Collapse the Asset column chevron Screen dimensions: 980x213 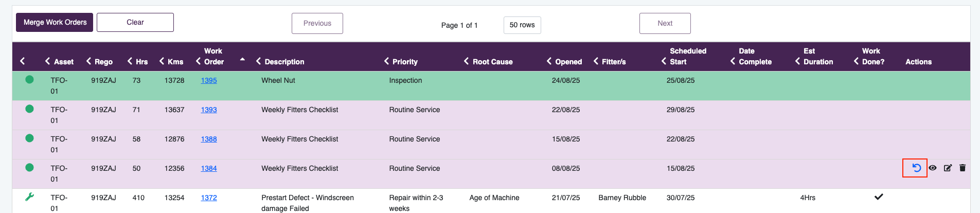point(47,61)
